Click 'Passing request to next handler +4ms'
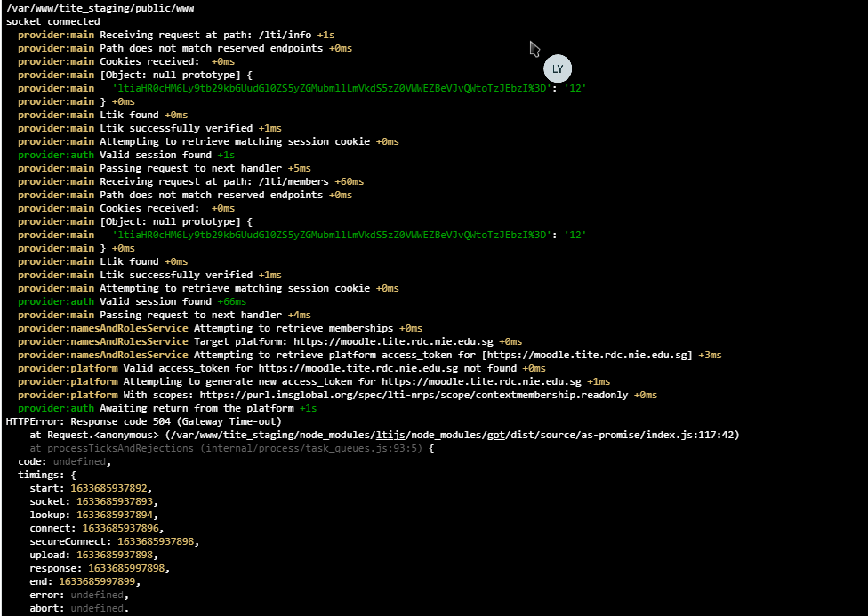This screenshot has width=868, height=616. (205, 315)
